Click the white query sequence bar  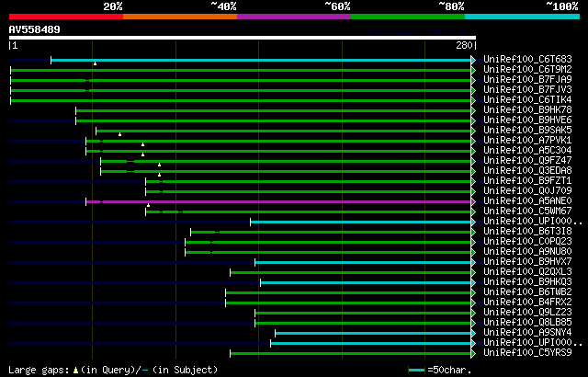click(243, 38)
